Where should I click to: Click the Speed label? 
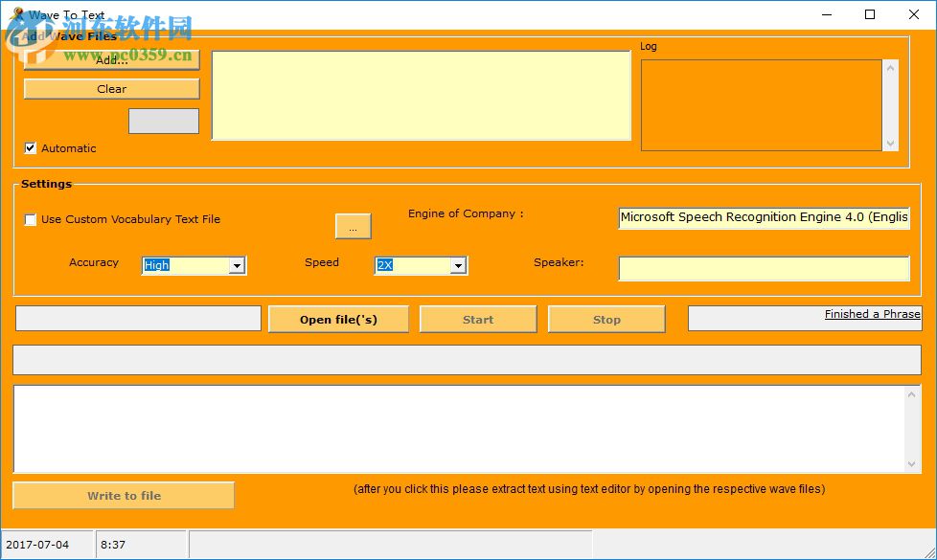[x=322, y=262]
